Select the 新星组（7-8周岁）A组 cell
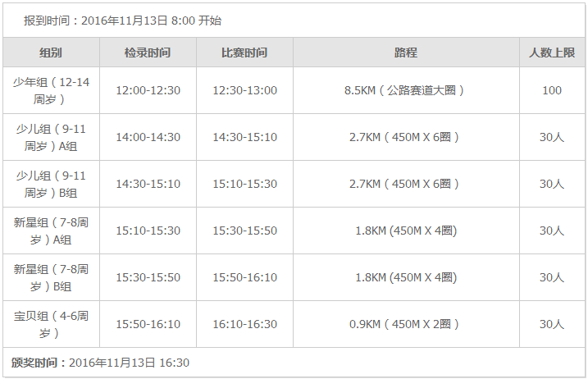 click(51, 231)
